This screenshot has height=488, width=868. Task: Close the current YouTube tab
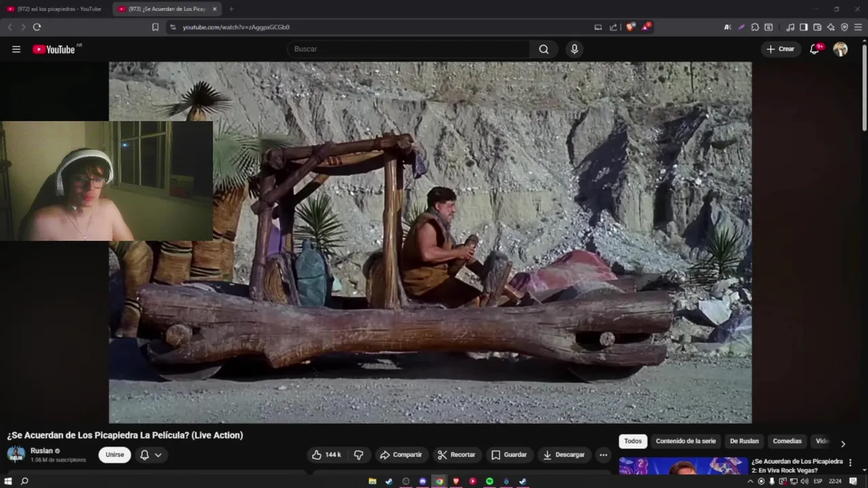click(214, 9)
